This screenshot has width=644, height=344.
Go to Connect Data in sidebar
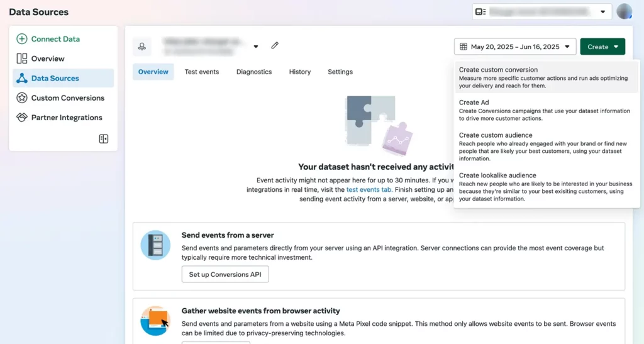(64, 39)
